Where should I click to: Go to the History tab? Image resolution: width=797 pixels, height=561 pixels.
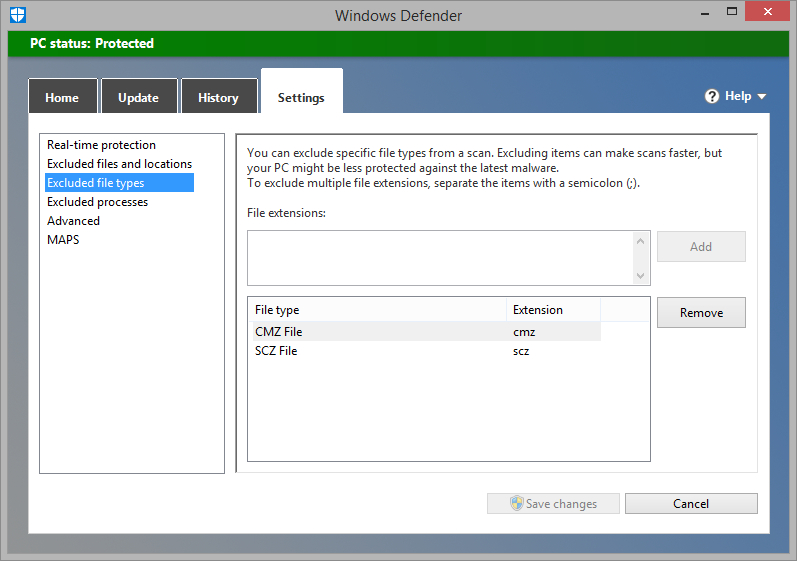click(218, 97)
